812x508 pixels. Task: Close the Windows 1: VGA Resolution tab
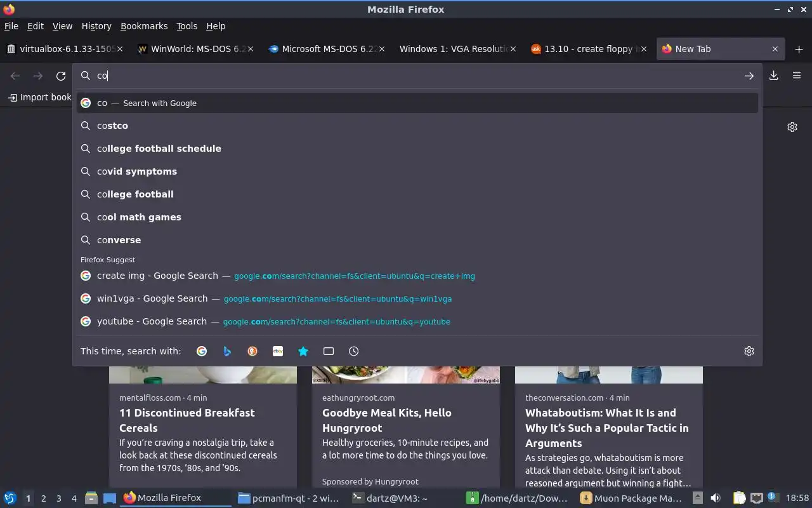coord(513,49)
